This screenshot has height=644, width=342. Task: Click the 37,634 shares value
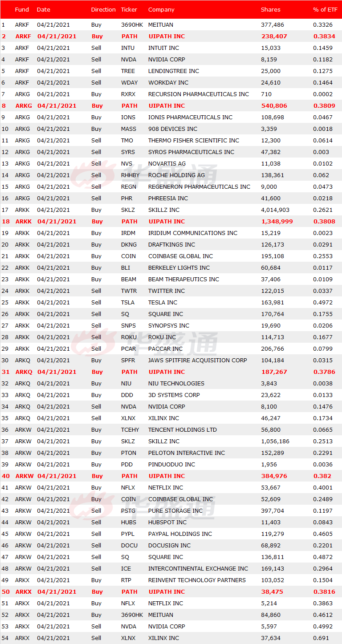coord(271,638)
